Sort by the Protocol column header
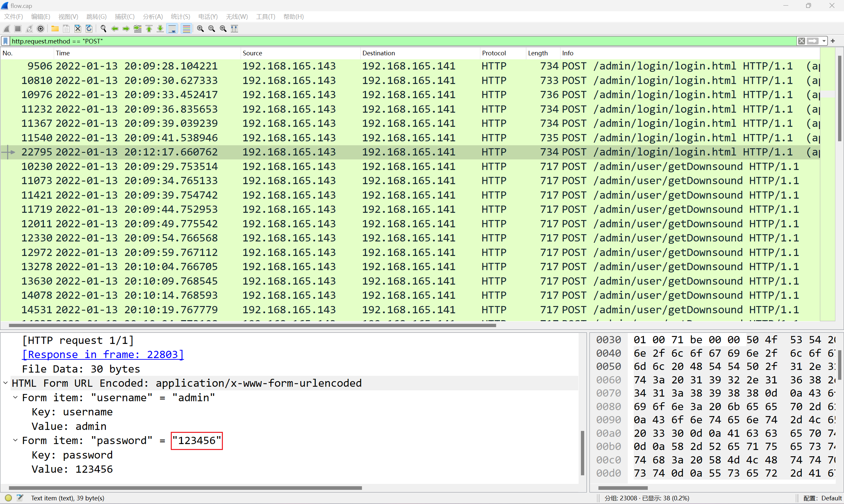This screenshot has height=504, width=844. (x=503, y=53)
